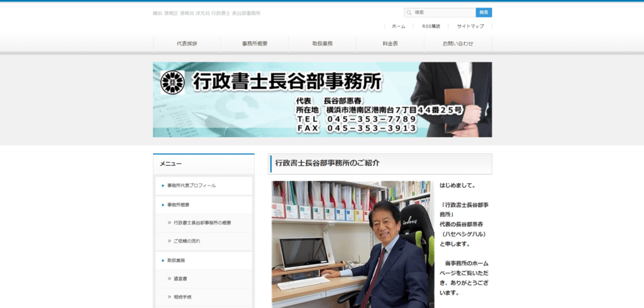Click arrow bullet beside 事務所代表プロフィール
The height and width of the screenshot is (308, 644).
point(163,186)
